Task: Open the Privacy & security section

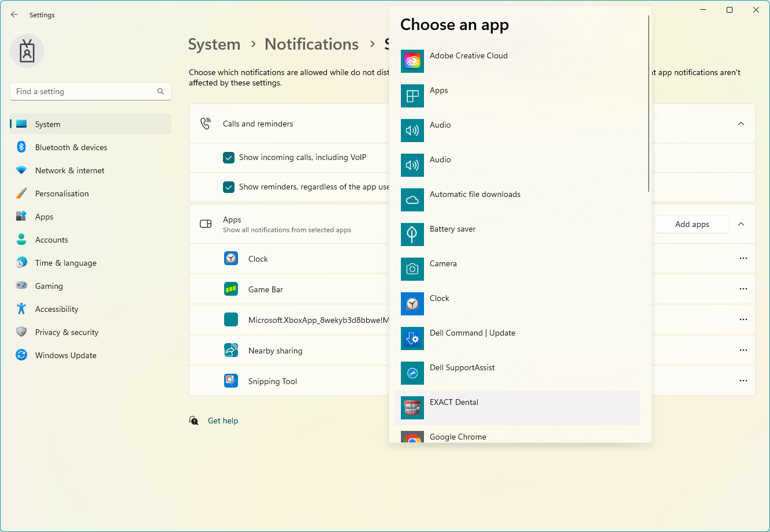Action: pos(67,332)
